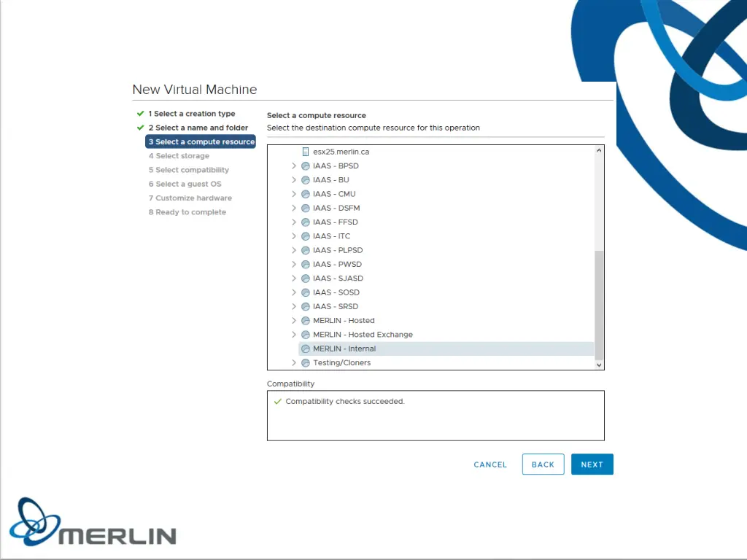
Task: Click the IAAS - SOSD resource pool icon
Action: [306, 292]
